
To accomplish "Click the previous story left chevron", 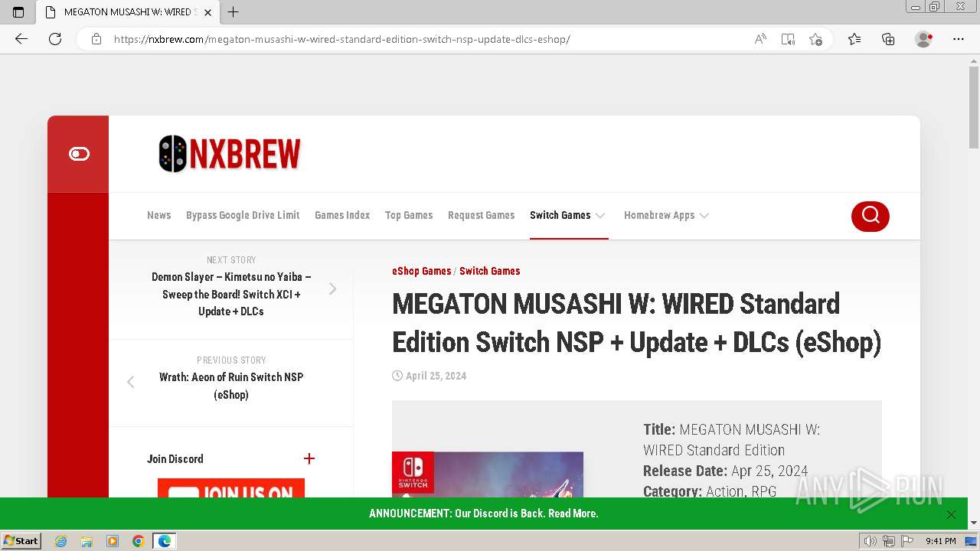I will (x=130, y=382).
